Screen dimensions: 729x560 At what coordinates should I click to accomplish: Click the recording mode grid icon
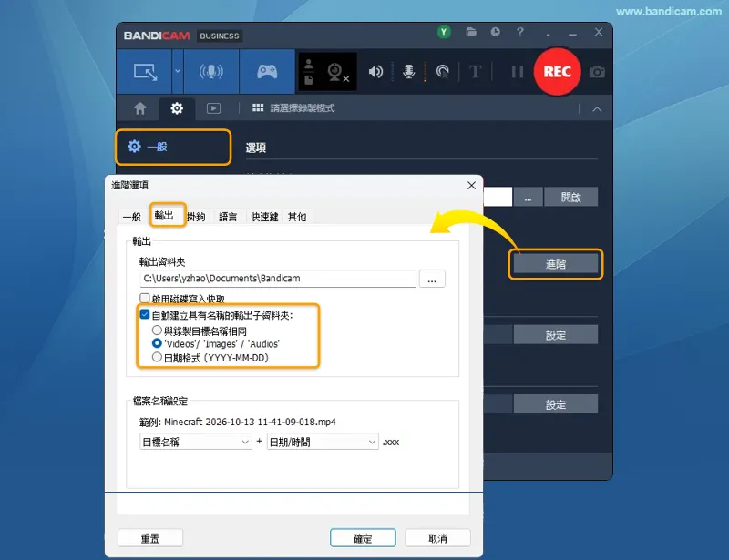(258, 108)
